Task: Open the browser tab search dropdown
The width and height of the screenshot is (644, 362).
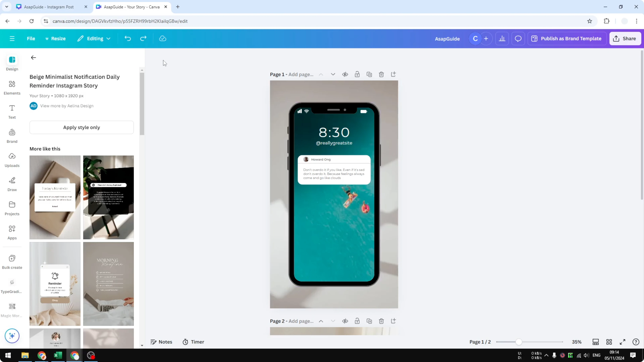Action: 7,7
